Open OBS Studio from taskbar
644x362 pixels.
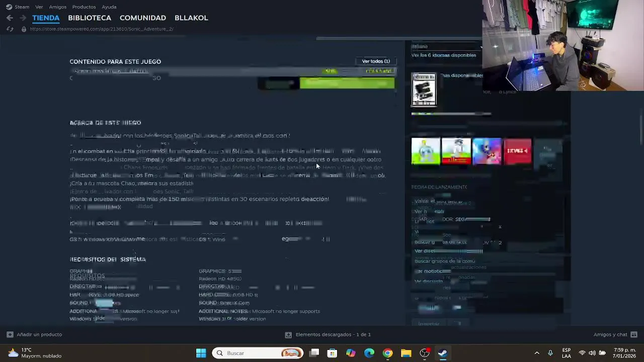[425, 353]
